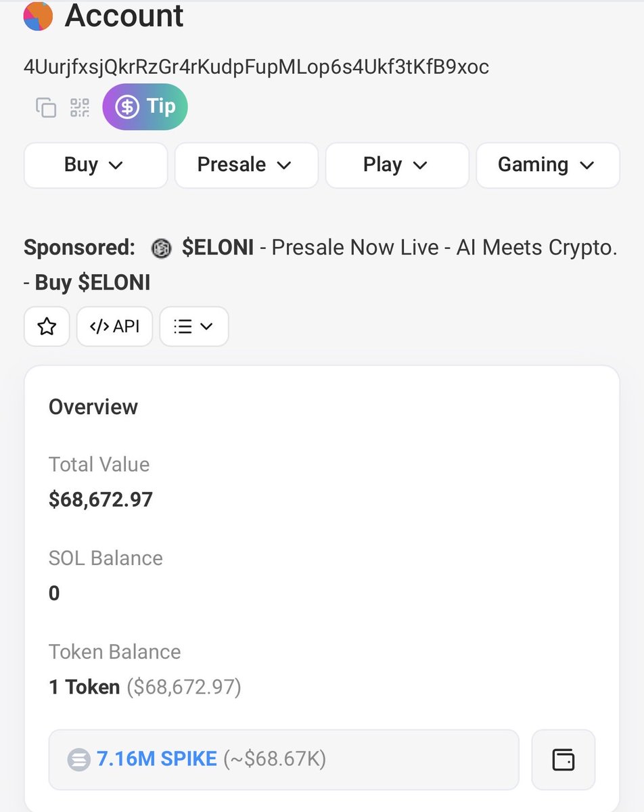
Task: Click the $ELONI sponsored name link
Action: click(218, 248)
